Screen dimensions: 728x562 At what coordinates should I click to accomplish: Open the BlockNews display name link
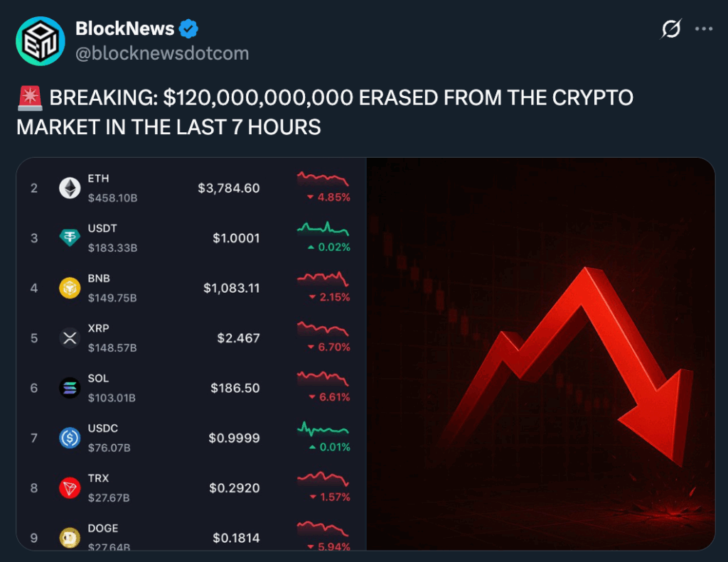pyautogui.click(x=125, y=29)
